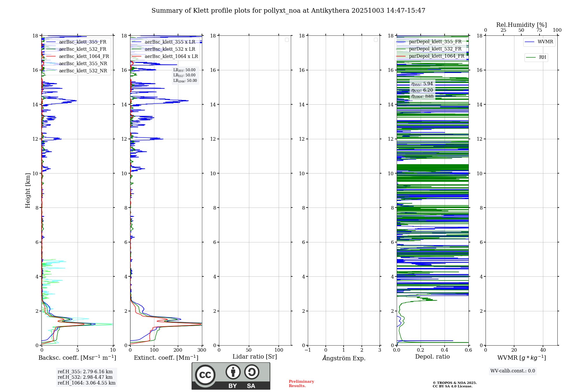Click the SA share-alike circular arrow icon
Viewport: 577px width, 392px height.
click(252, 372)
